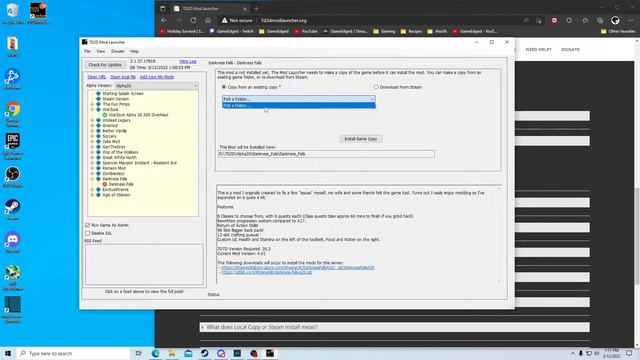Click Install Game Copy button
This screenshot has width=640, height=360.
pos(361,139)
